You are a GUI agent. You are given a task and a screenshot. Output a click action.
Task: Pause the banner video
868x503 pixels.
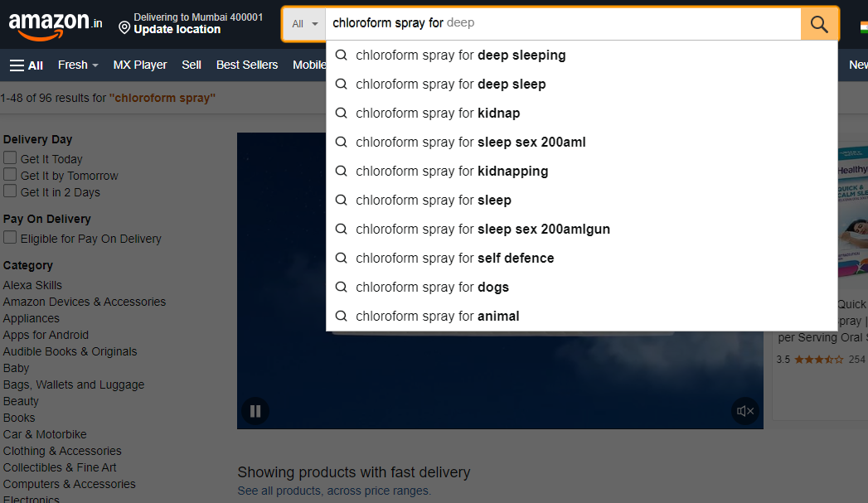(x=255, y=411)
